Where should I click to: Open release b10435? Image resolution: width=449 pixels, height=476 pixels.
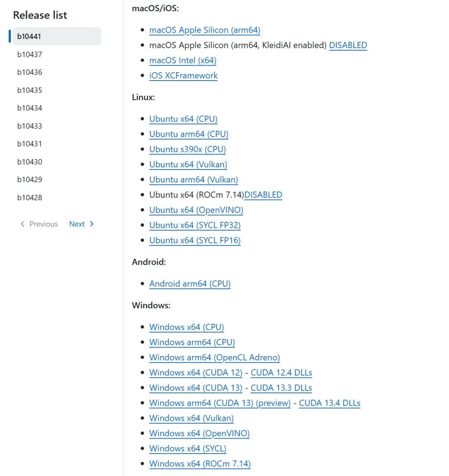30,90
